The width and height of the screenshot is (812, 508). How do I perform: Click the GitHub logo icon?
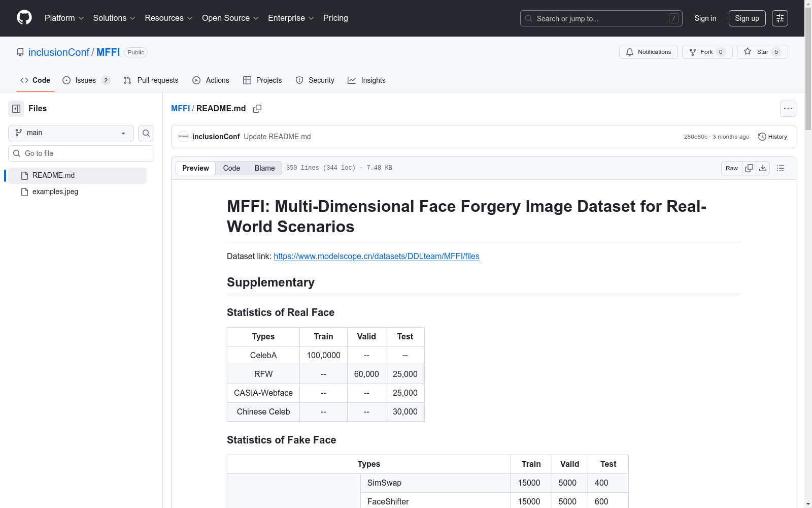(24, 18)
